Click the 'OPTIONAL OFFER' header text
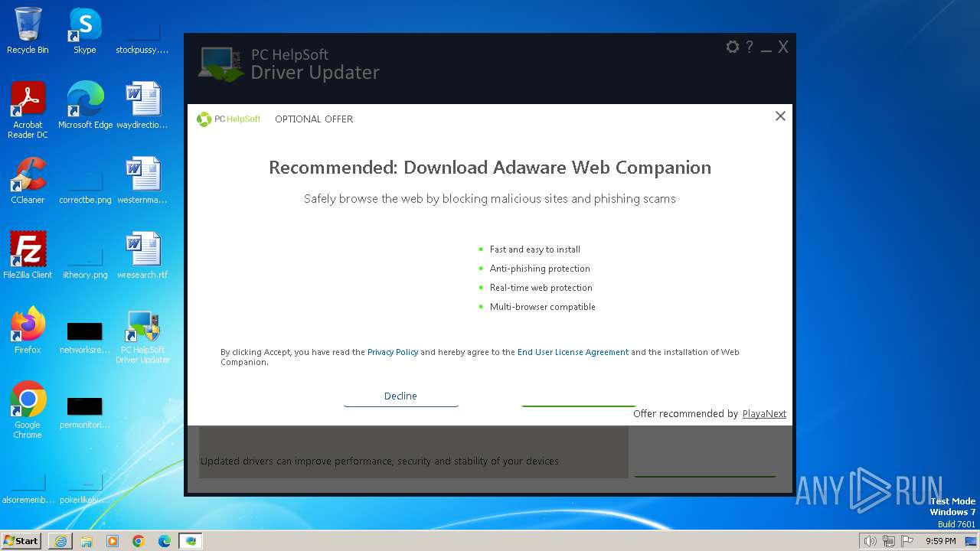Viewport: 980px width, 551px height. 314,119
